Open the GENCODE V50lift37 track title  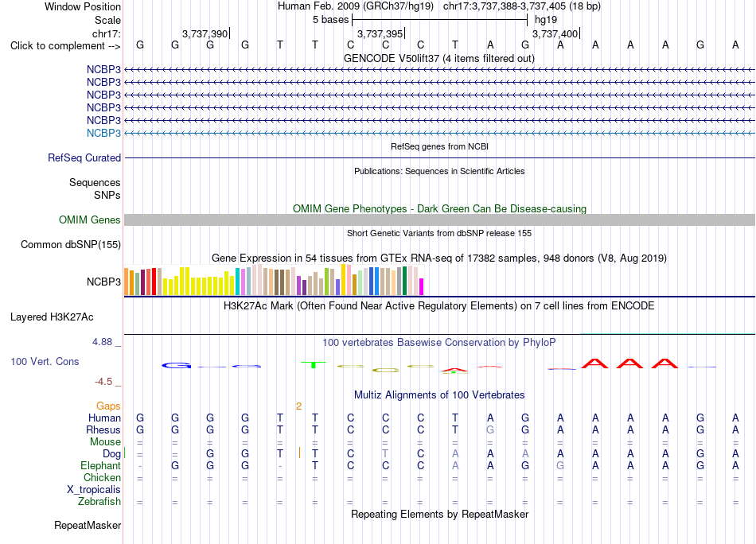(439, 58)
